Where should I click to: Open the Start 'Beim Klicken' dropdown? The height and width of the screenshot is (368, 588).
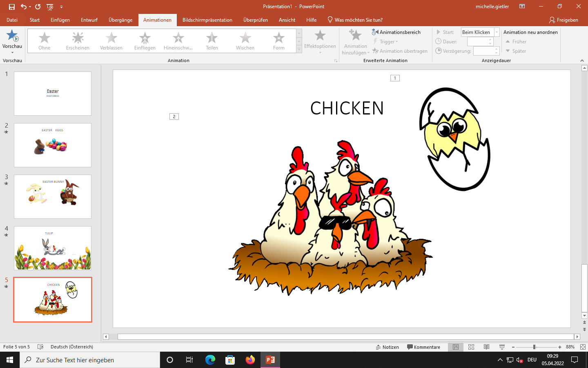coord(497,32)
